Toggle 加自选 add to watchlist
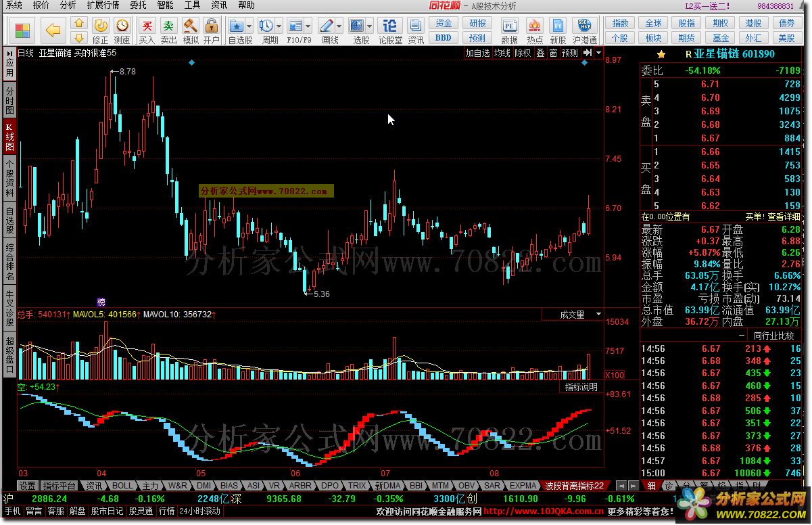The image size is (812, 525). tap(477, 53)
